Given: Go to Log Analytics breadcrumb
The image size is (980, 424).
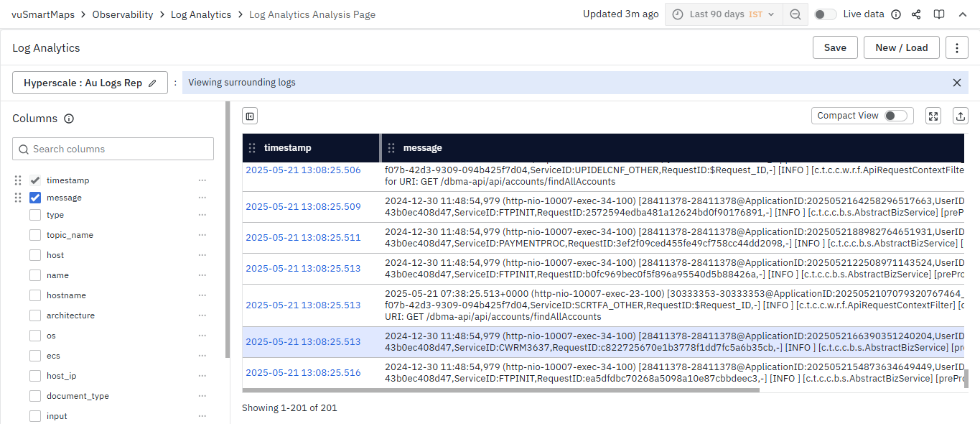Looking at the screenshot, I should 201,14.
